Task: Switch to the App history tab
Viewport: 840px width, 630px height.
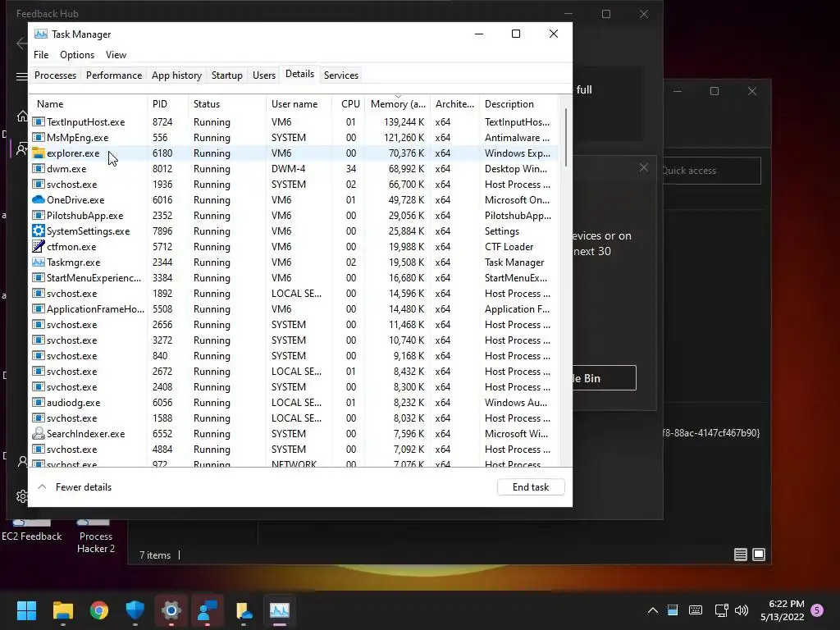Action: [x=177, y=75]
